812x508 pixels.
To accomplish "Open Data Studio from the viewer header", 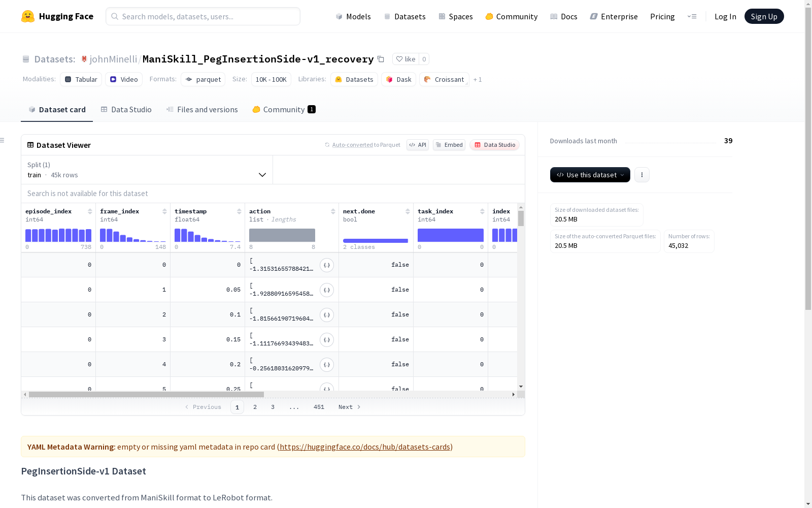I will coord(494,145).
